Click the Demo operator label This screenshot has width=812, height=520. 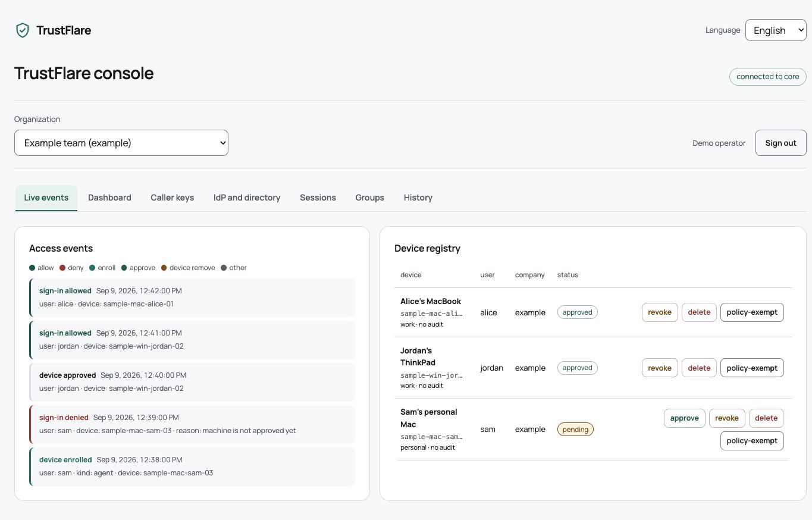point(719,143)
